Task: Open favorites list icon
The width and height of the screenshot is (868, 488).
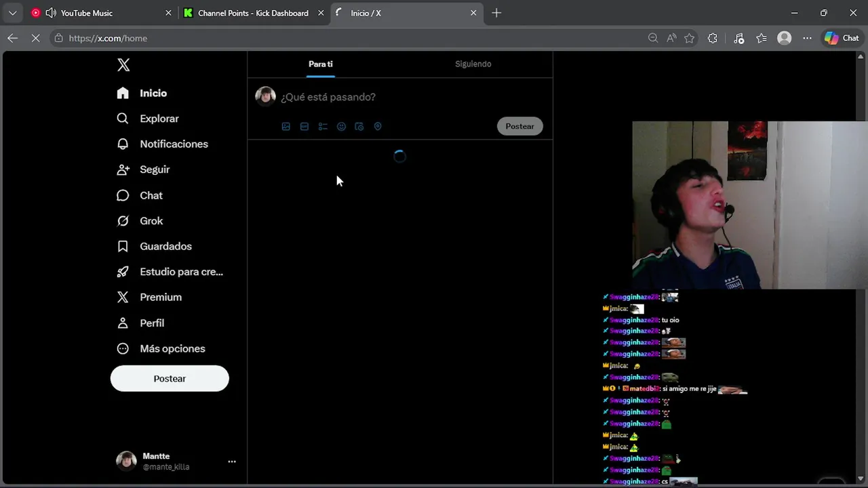Action: pos(762,38)
